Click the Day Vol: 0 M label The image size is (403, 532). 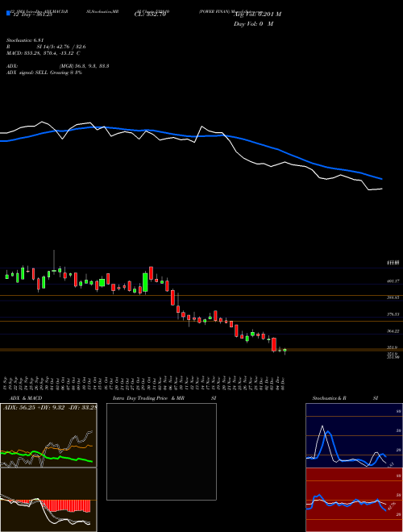pos(253,24)
